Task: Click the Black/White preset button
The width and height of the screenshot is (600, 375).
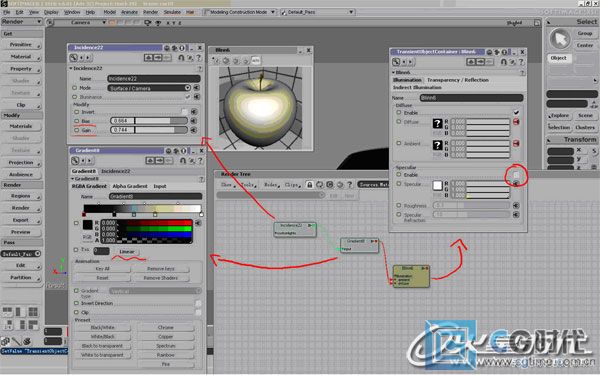Action: [x=102, y=328]
